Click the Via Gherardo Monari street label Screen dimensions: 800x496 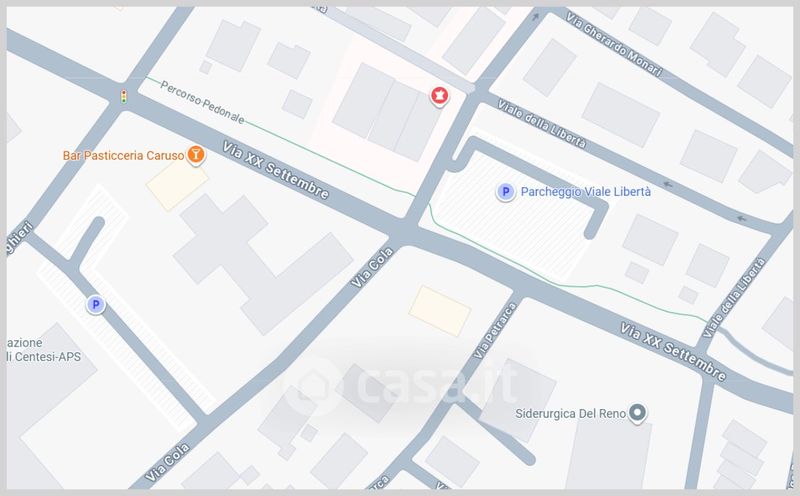coord(614,44)
